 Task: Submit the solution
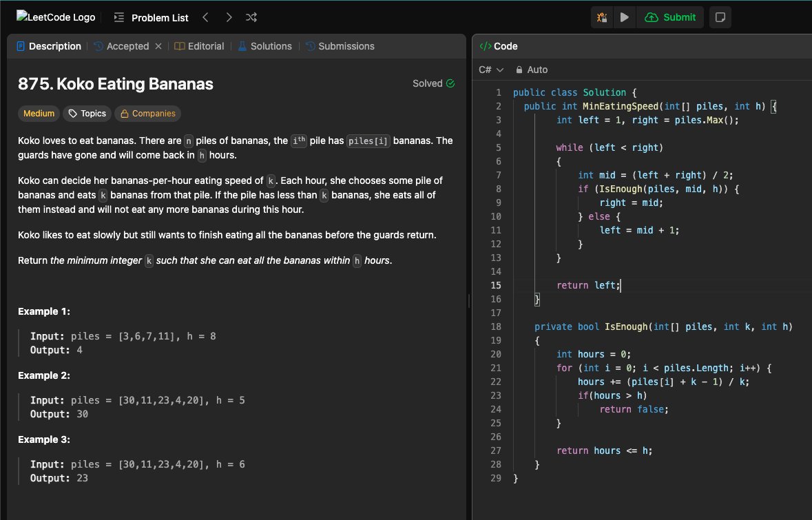tap(670, 18)
